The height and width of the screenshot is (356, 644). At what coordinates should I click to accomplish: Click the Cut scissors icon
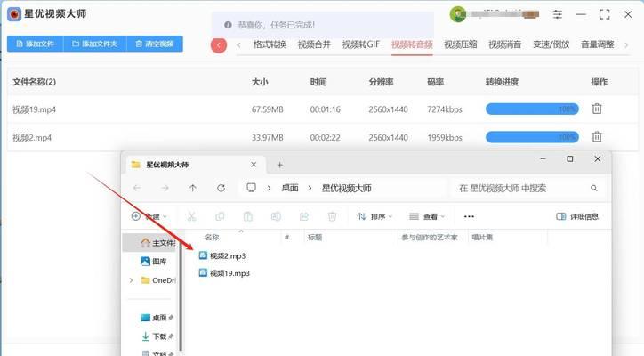(x=192, y=216)
